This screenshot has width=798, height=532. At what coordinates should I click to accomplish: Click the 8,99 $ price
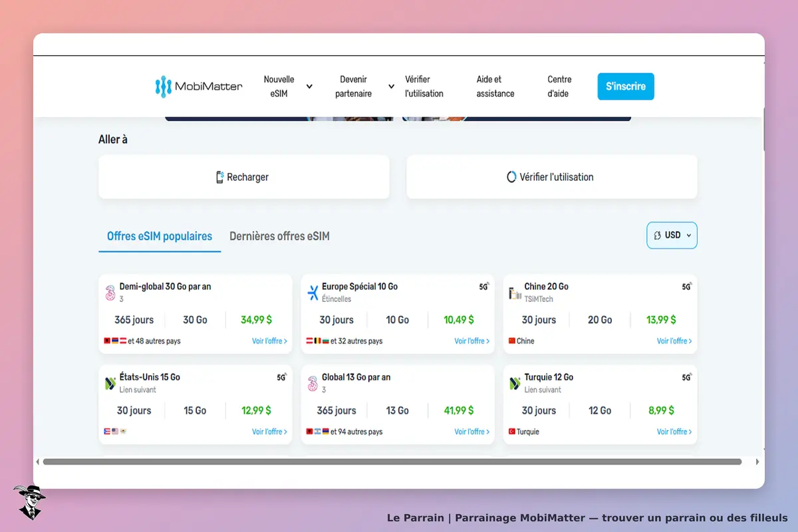pyautogui.click(x=661, y=410)
